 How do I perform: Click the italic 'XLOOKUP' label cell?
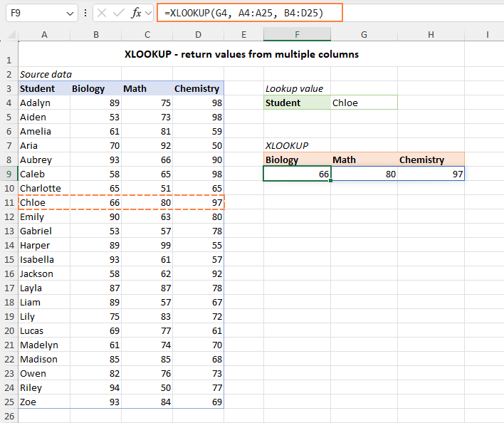coord(297,145)
